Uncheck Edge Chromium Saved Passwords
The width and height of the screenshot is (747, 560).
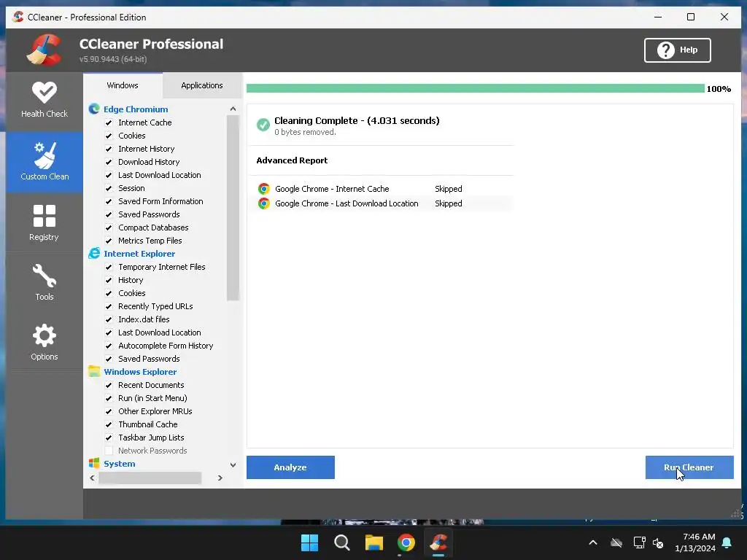tap(109, 214)
